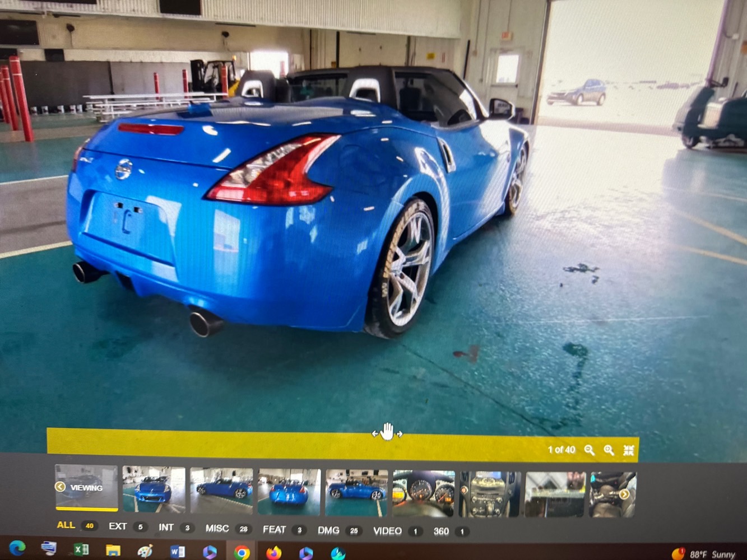Select the currently viewing first thumbnail
Screen dimensions: 747x560
[x=86, y=487]
